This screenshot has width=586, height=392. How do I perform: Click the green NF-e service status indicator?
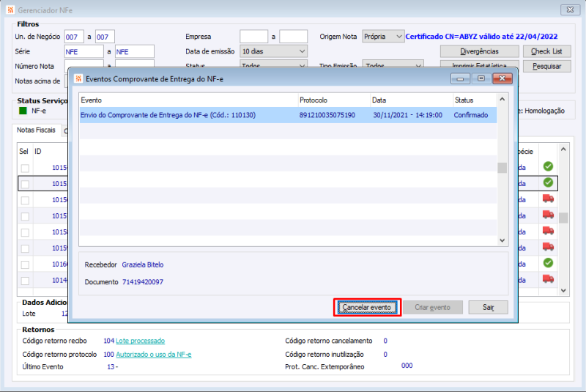tap(23, 111)
